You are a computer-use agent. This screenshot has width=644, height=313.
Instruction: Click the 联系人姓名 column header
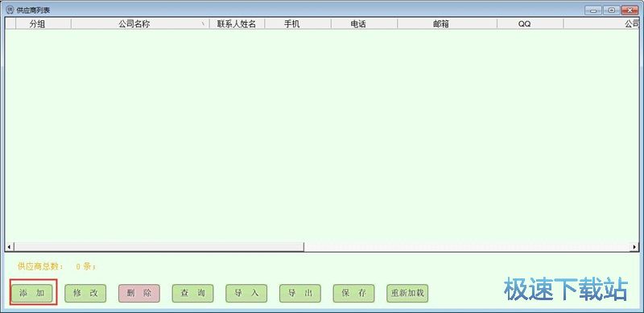237,24
